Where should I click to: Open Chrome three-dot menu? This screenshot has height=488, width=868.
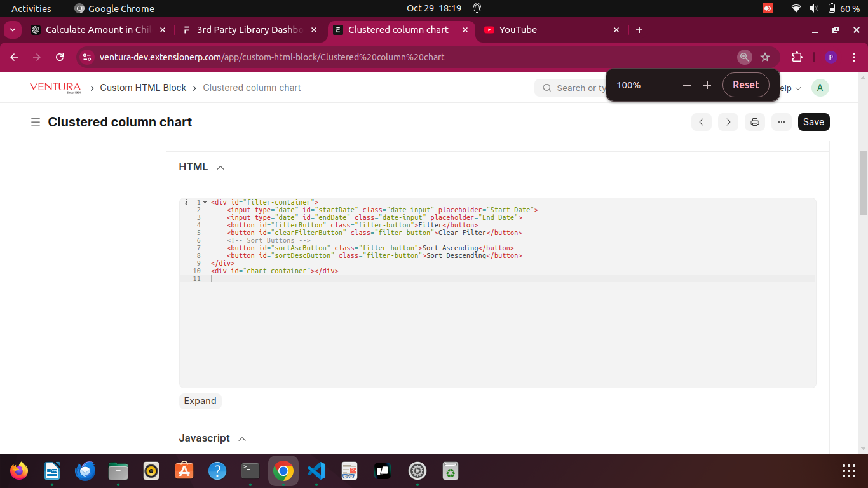pyautogui.click(x=855, y=57)
